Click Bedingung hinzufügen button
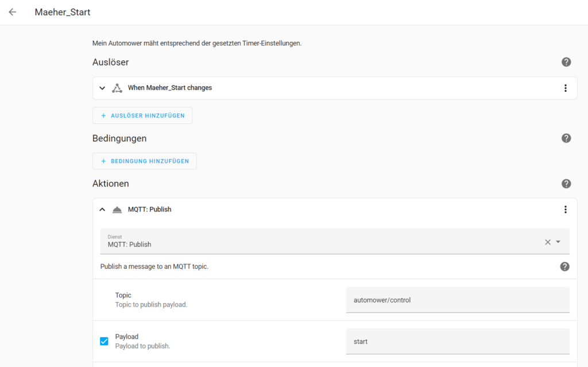This screenshot has width=588, height=367. 144,161
